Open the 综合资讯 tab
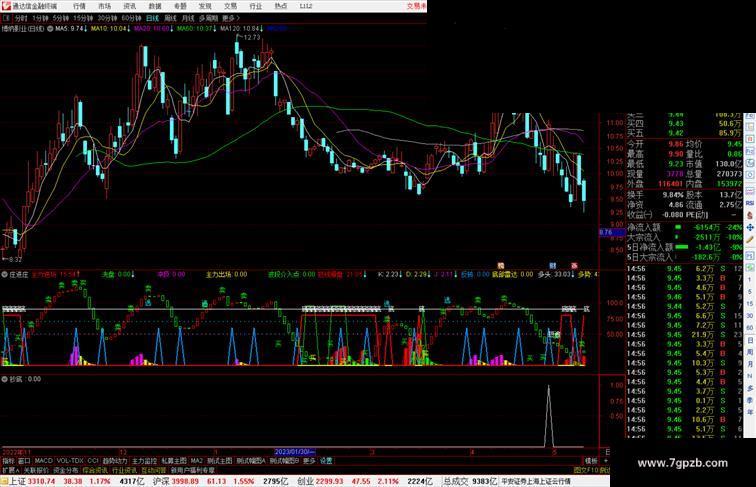The image size is (756, 487). point(95,470)
